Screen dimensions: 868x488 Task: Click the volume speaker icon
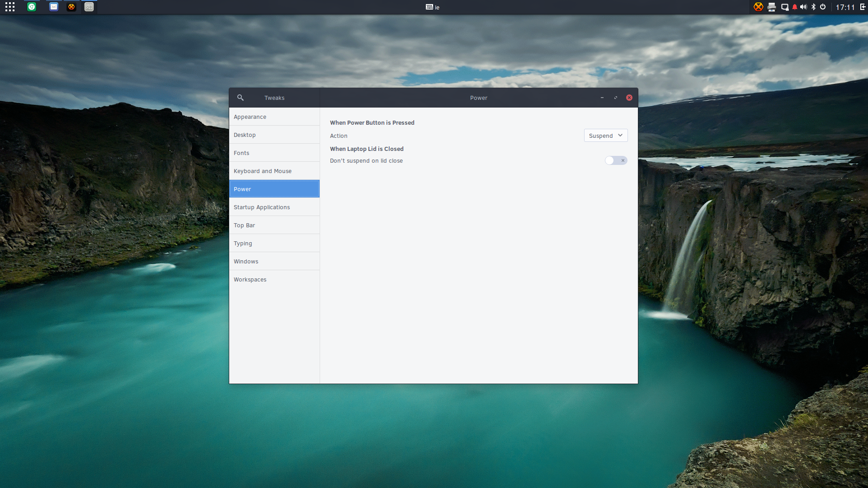(x=803, y=7)
